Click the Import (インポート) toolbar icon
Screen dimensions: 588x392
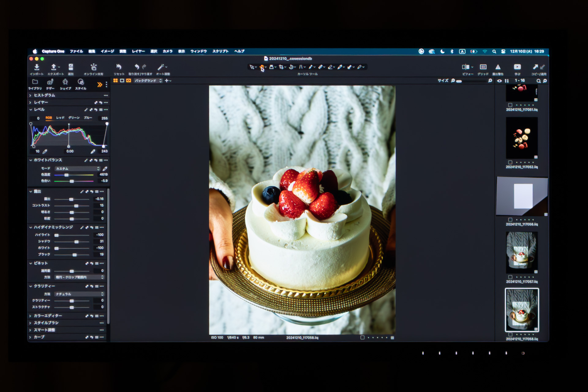pyautogui.click(x=36, y=67)
